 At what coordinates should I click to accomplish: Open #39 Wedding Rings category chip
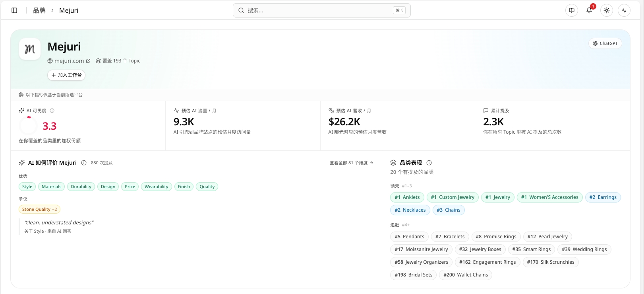[584, 249]
